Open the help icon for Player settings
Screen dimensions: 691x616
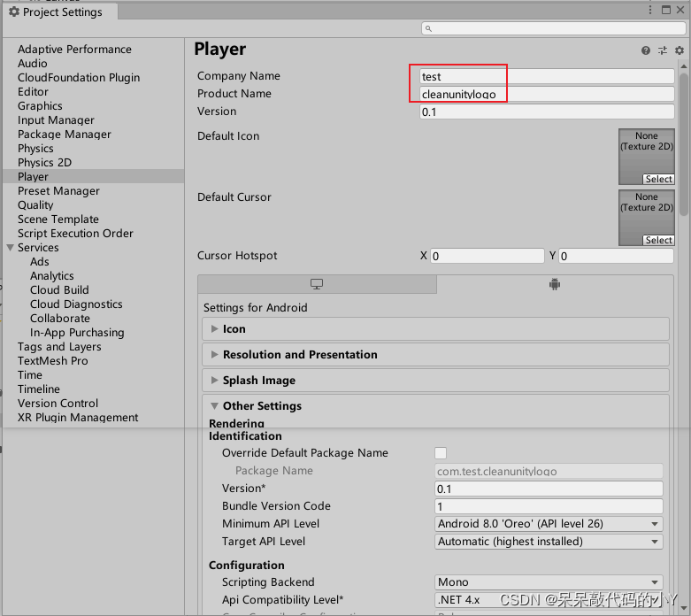pyautogui.click(x=646, y=50)
